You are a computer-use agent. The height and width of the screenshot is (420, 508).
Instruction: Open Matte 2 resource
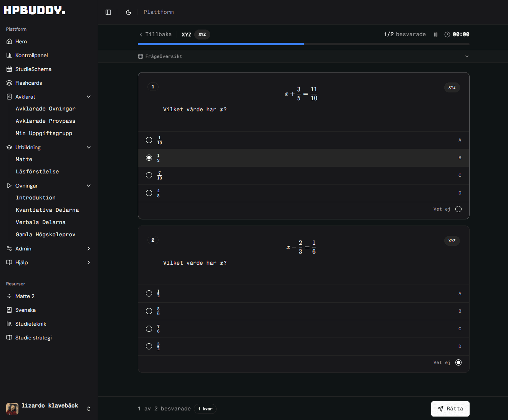(25, 296)
